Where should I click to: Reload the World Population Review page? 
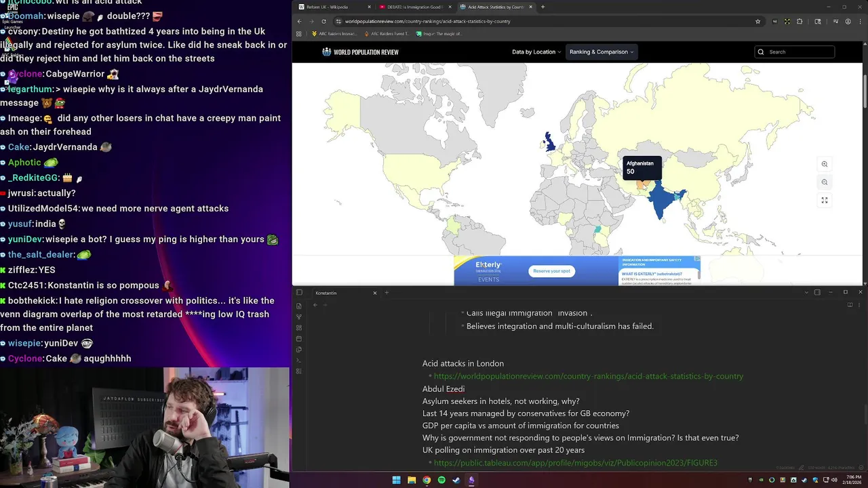(323, 21)
